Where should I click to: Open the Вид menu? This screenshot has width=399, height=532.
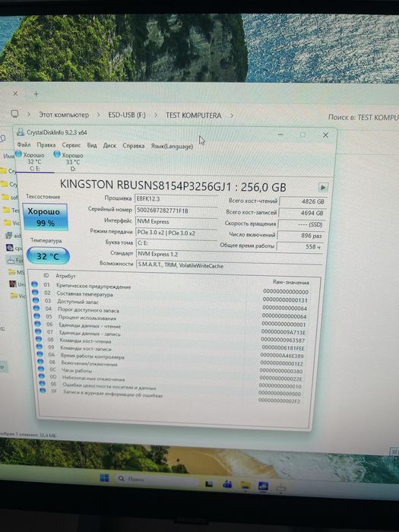[92, 146]
